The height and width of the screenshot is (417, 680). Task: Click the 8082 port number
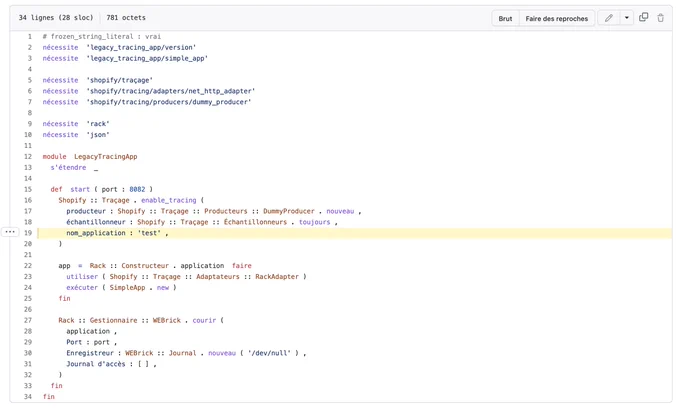[137, 189]
